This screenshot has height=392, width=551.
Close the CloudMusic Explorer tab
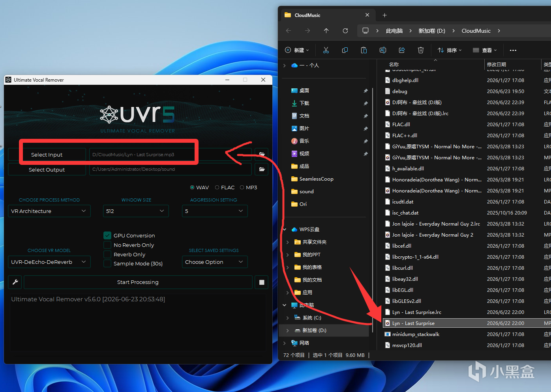367,15
